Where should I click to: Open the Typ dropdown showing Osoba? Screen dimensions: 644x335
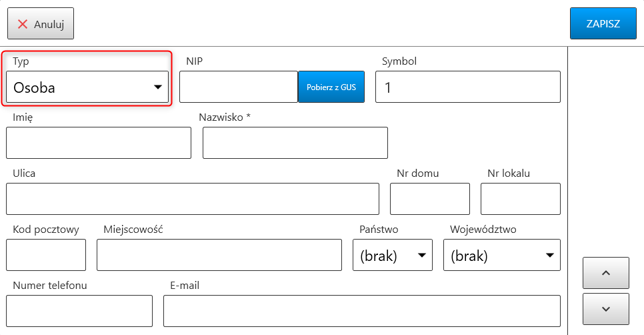(87, 87)
